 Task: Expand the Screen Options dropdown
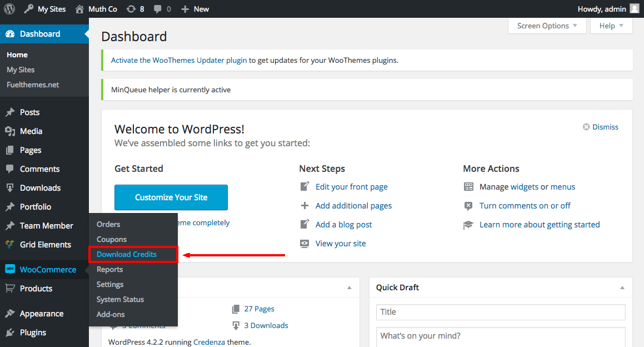point(547,26)
